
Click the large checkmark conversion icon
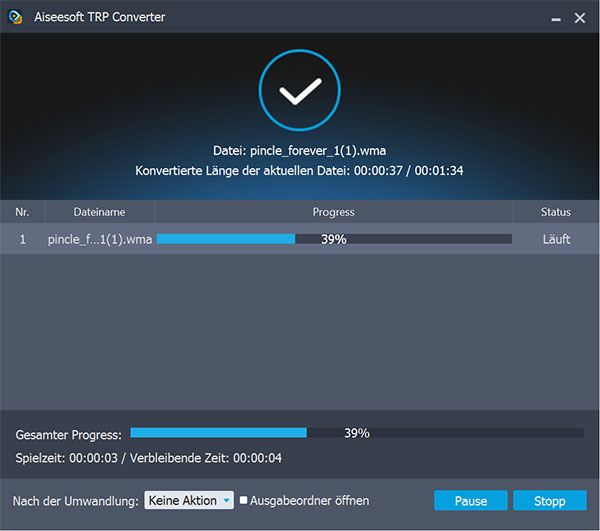(300, 90)
